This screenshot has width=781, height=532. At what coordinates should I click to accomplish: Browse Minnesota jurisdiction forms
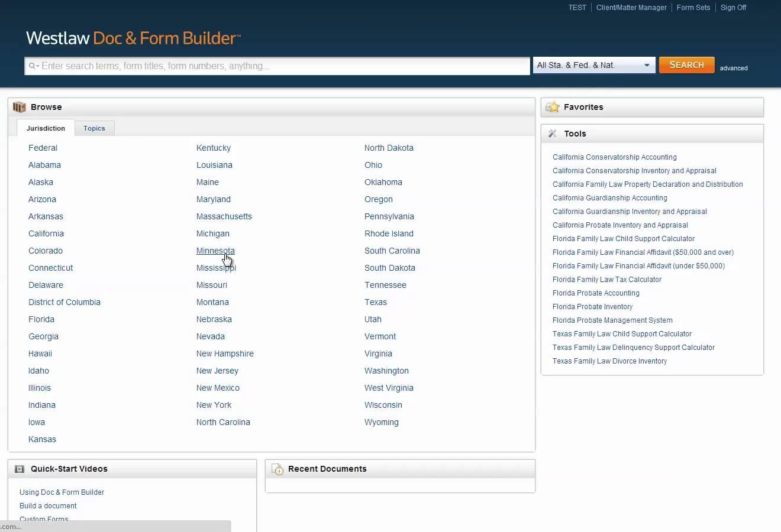click(x=215, y=251)
